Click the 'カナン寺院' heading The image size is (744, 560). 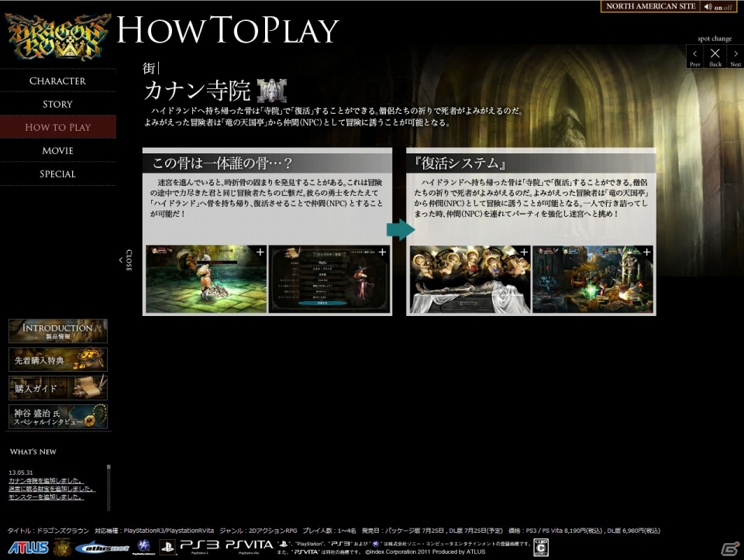197,91
